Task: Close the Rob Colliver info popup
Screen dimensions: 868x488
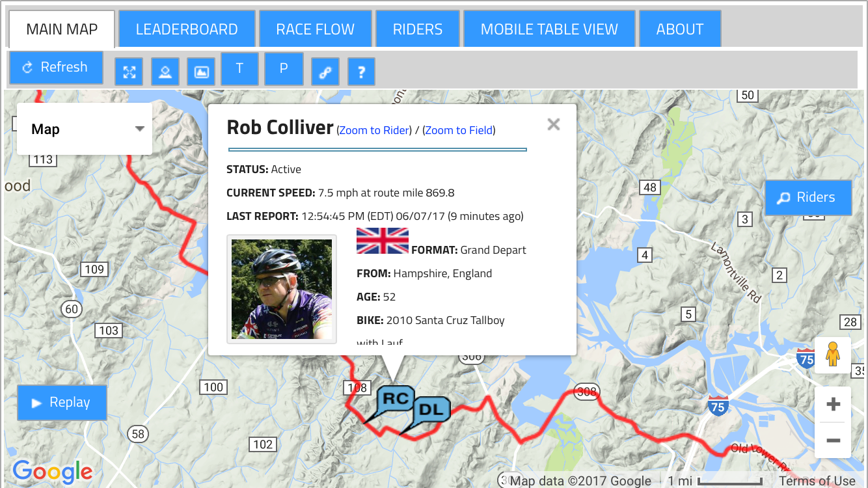Action: click(554, 124)
